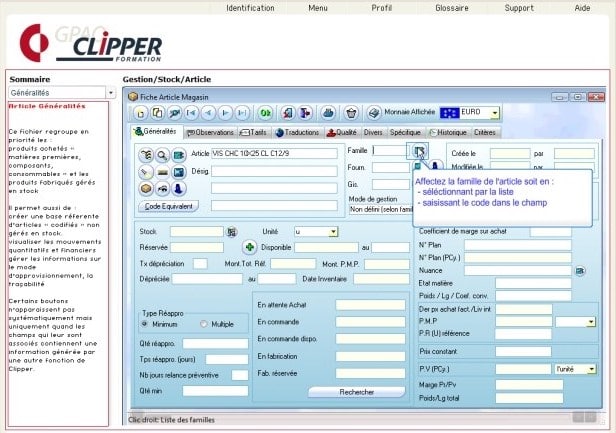Open the P.M.P unit dropdown

pos(590,322)
